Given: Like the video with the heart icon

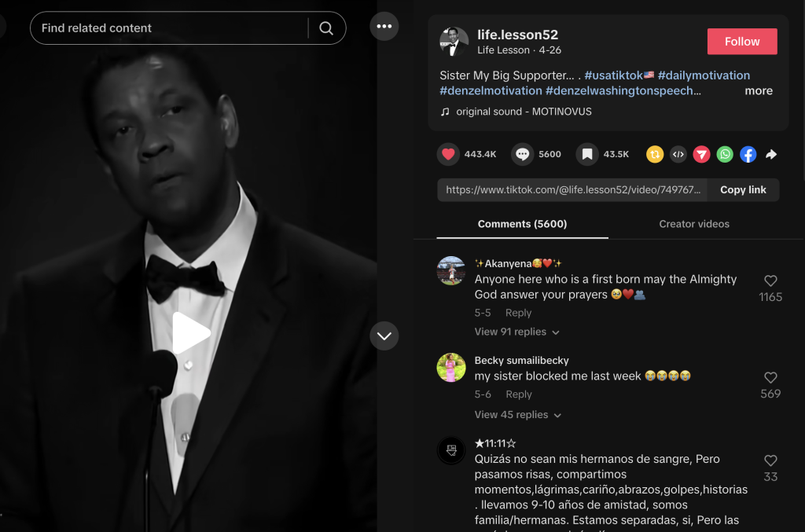Looking at the screenshot, I should point(448,154).
